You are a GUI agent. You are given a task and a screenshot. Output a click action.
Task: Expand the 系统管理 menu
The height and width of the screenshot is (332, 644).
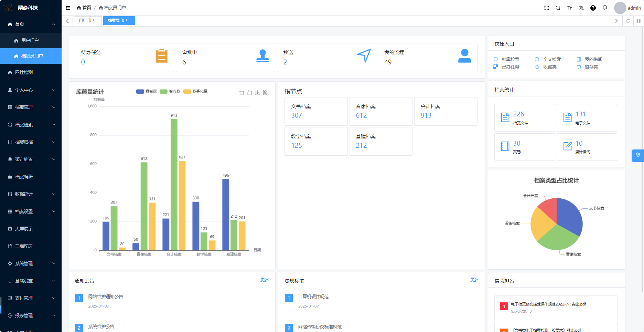pyautogui.click(x=31, y=263)
